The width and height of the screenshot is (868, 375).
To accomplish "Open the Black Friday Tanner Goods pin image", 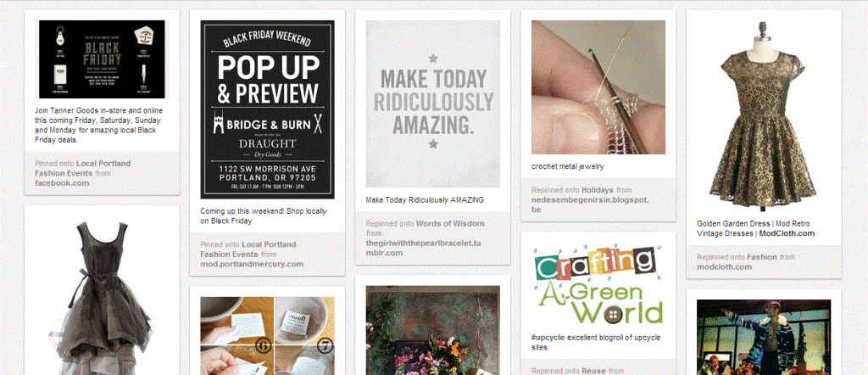I will [102, 59].
